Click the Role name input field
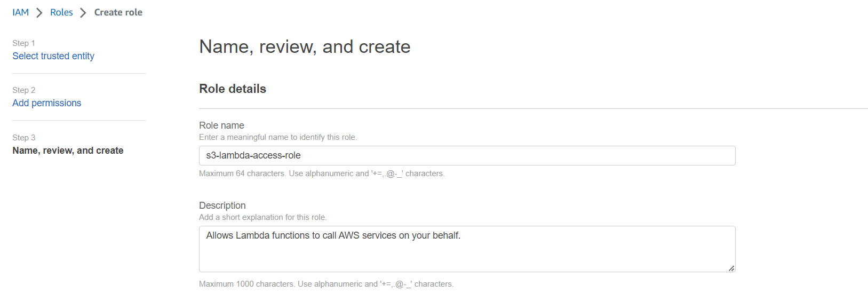This screenshot has height=300, width=868. (467, 155)
